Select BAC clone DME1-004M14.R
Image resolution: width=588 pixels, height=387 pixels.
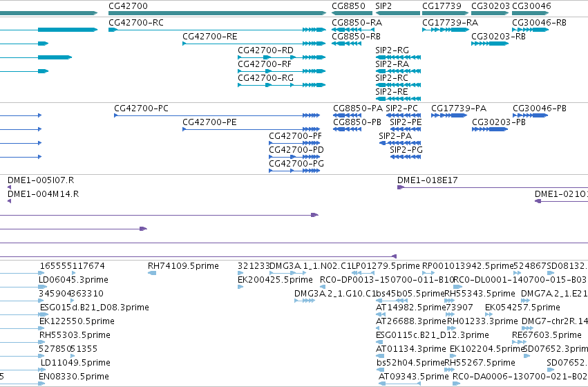point(10,201)
